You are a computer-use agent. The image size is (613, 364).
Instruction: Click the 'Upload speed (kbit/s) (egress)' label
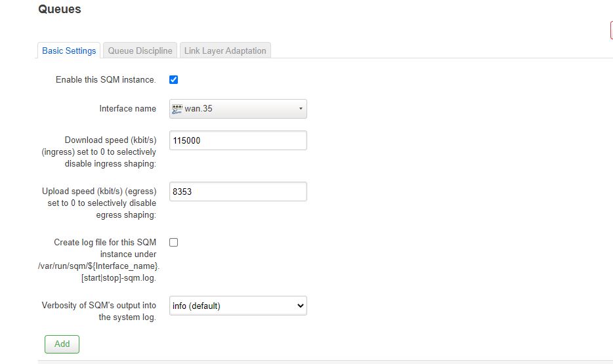click(99, 191)
